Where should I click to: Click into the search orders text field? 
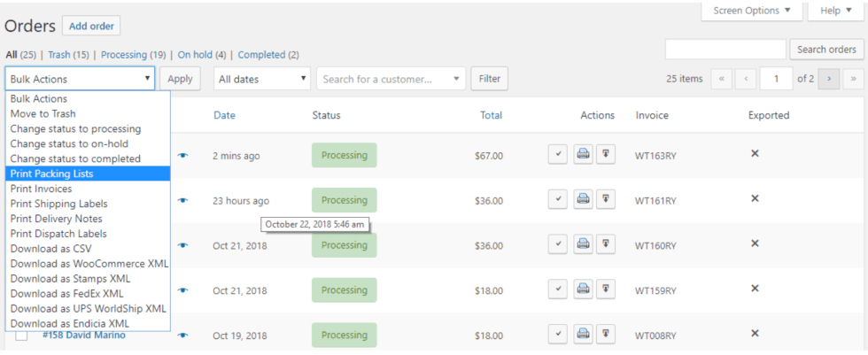click(x=725, y=50)
